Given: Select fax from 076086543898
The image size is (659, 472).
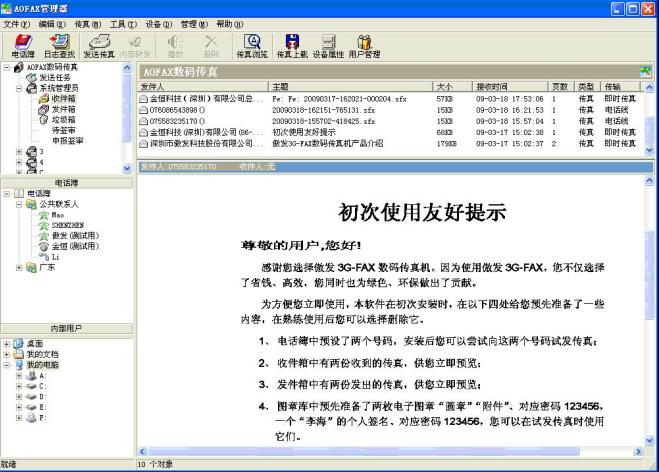Looking at the screenshot, I should click(389, 110).
